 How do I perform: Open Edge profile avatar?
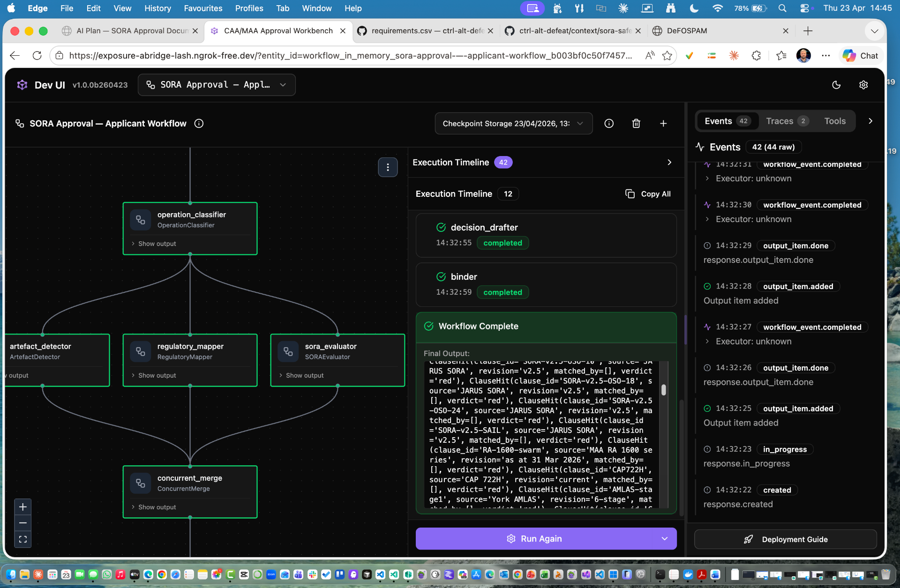[803, 55]
